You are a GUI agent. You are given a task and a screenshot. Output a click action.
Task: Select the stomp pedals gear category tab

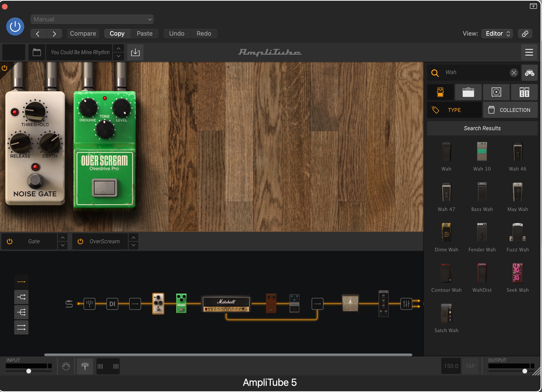[x=440, y=92]
